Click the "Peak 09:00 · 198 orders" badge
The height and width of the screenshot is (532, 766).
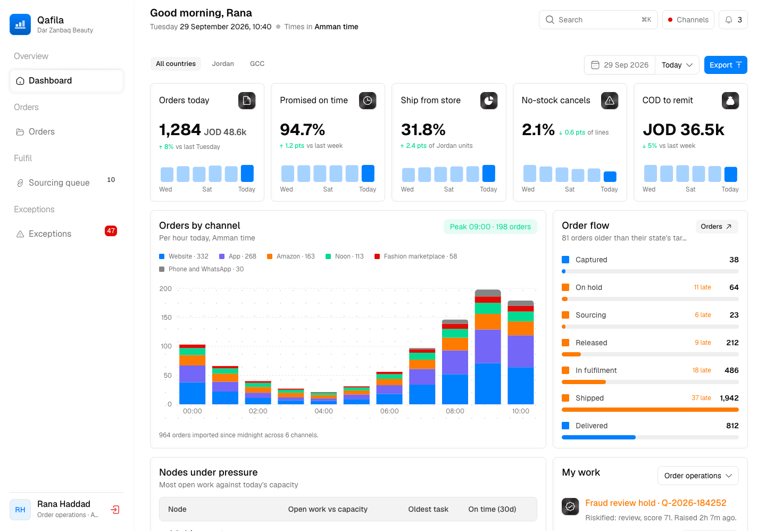pyautogui.click(x=490, y=227)
